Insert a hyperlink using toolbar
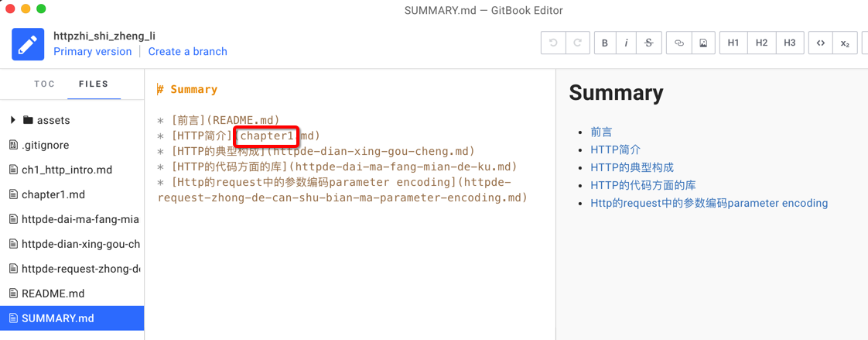The height and width of the screenshot is (340, 868). 679,43
